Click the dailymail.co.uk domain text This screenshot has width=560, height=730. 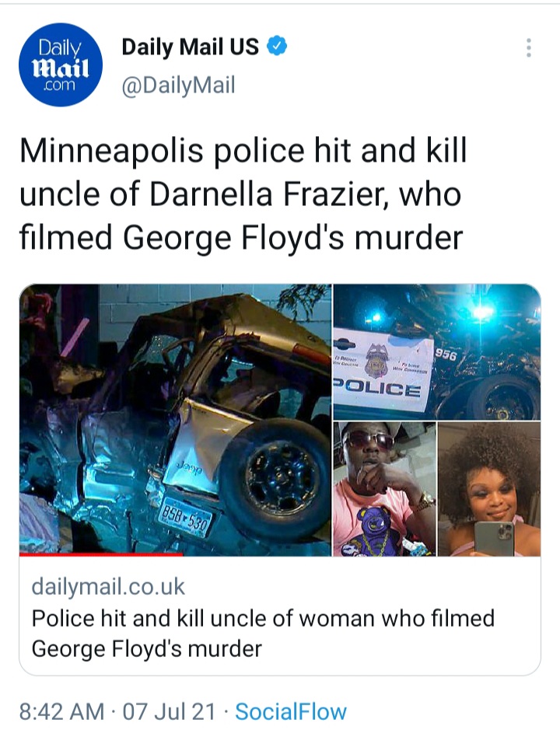pyautogui.click(x=108, y=587)
